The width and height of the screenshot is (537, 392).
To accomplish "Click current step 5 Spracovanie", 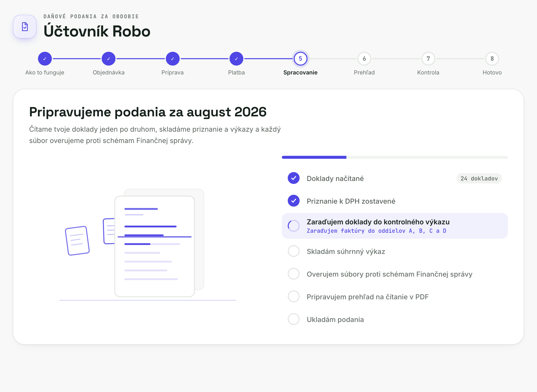I will coord(300,59).
